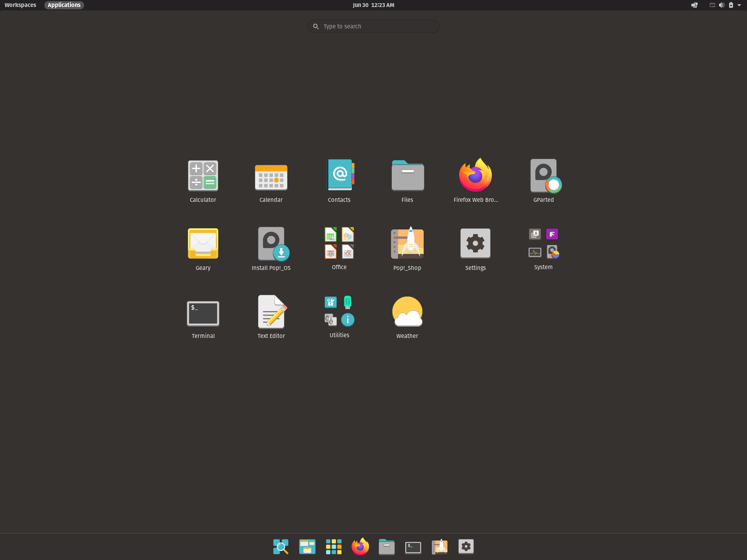Click the search input field
Viewport: 747px width, 560px height.
pos(373,26)
